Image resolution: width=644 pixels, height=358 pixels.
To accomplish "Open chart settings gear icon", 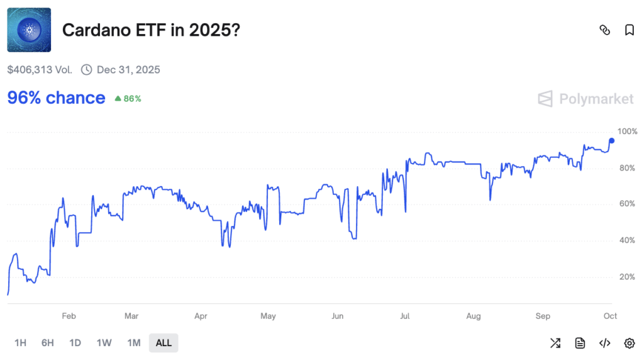I will tap(629, 343).
